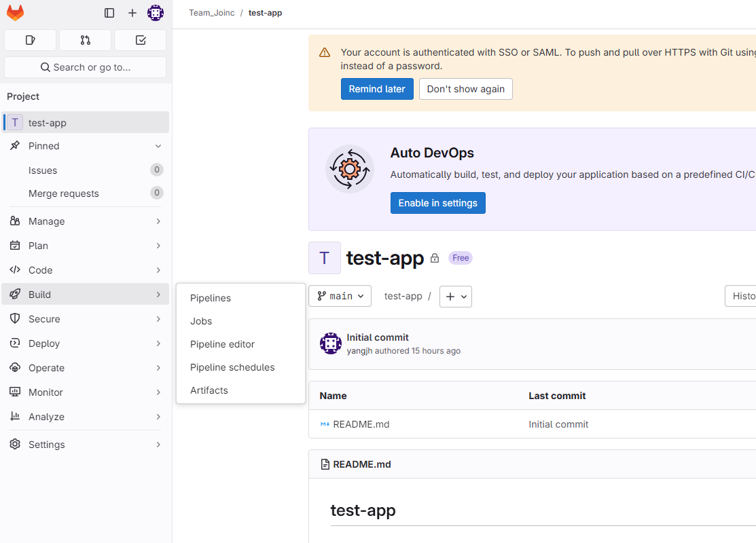Image resolution: width=756 pixels, height=543 pixels.
Task: Open README.md file in table
Action: pos(361,424)
